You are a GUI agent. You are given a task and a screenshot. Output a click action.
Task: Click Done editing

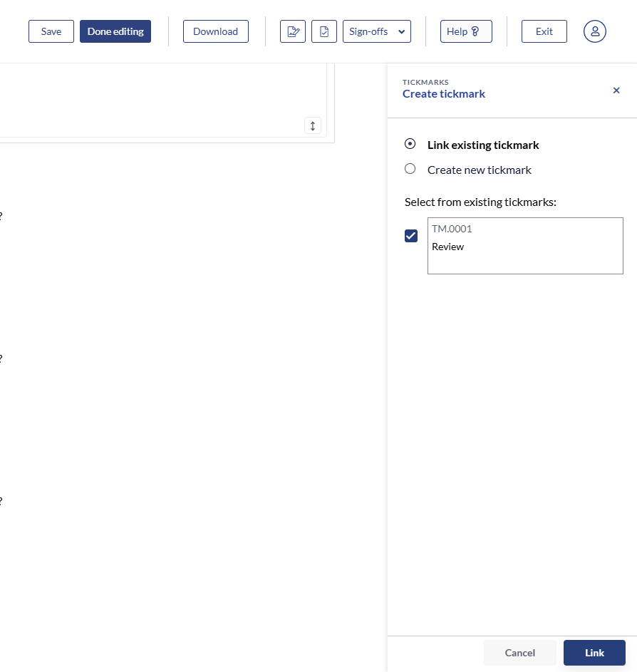(x=115, y=31)
